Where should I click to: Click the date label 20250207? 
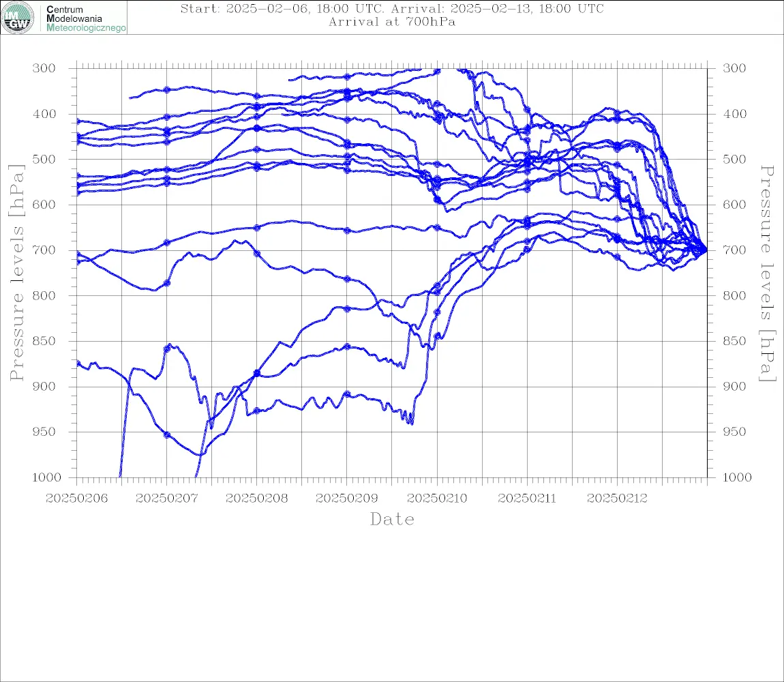coord(166,499)
